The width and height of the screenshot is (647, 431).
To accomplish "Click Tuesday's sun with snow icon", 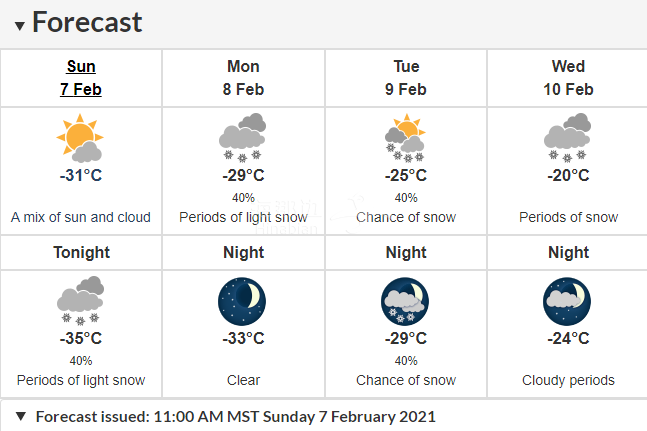I will coord(405,138).
